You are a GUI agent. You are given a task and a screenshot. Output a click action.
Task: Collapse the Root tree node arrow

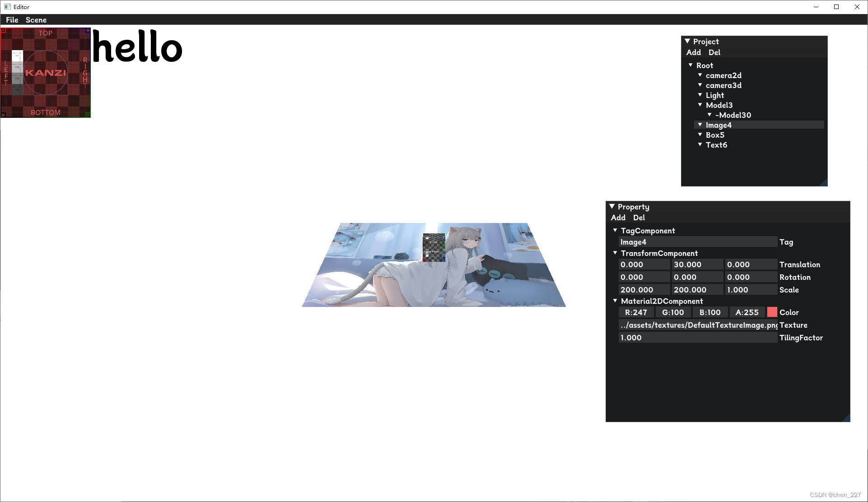click(691, 65)
